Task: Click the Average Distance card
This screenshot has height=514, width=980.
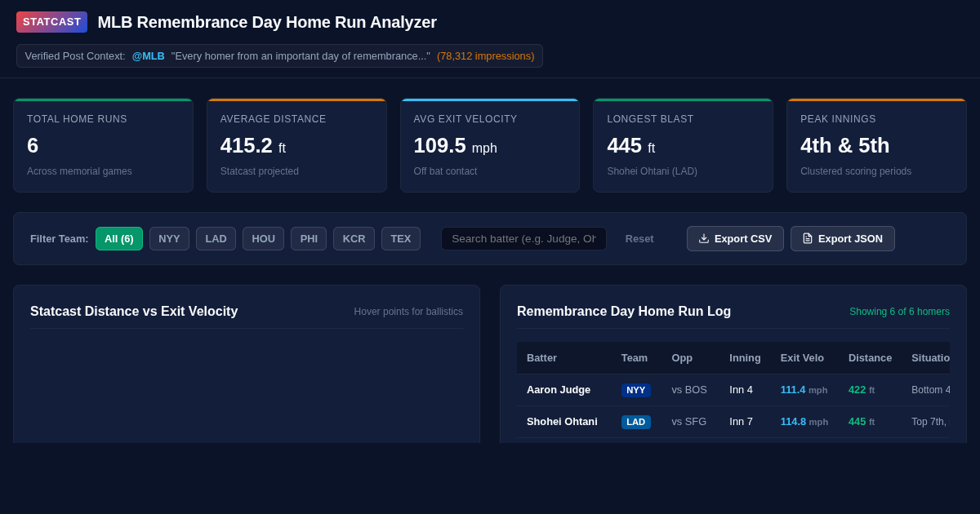Action: 296,145
